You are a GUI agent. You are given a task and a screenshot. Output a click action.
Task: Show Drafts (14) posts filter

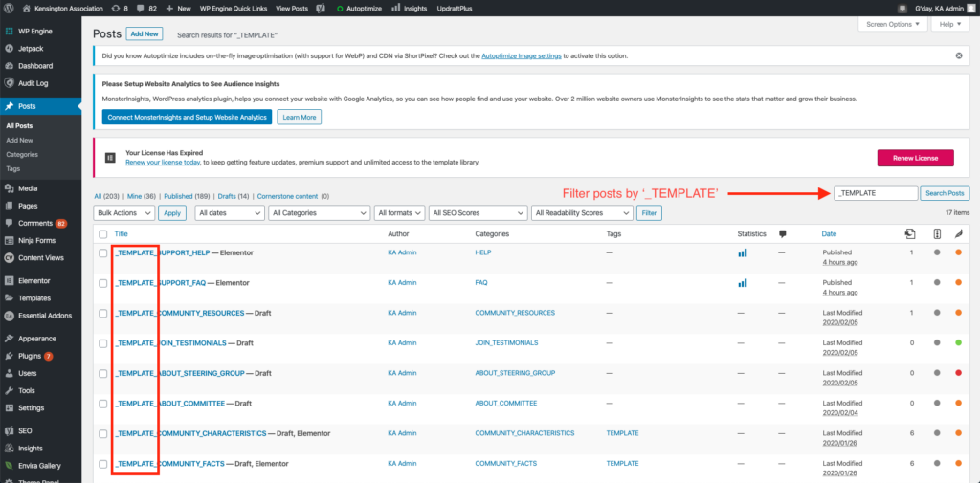234,195
